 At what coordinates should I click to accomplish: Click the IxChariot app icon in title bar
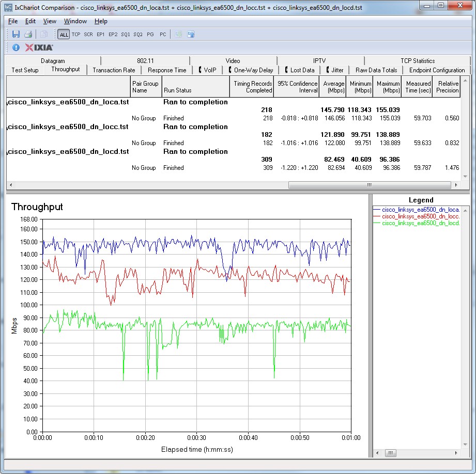point(8,8)
